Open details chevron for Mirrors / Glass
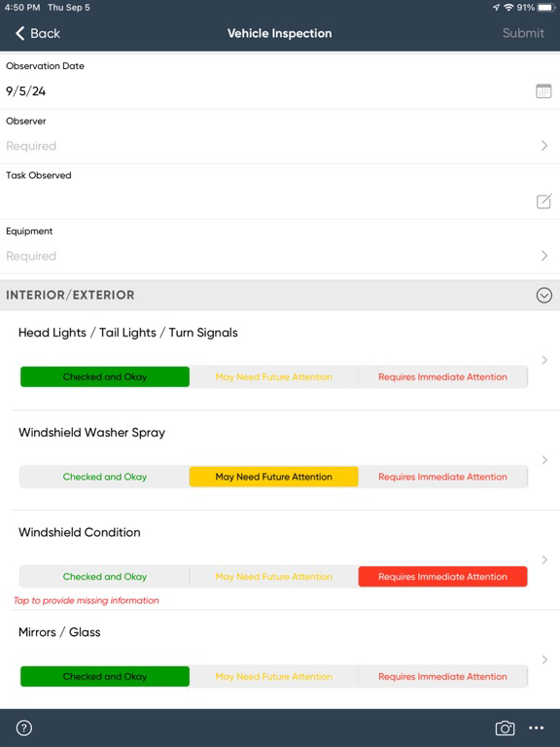The width and height of the screenshot is (560, 747). [x=544, y=659]
